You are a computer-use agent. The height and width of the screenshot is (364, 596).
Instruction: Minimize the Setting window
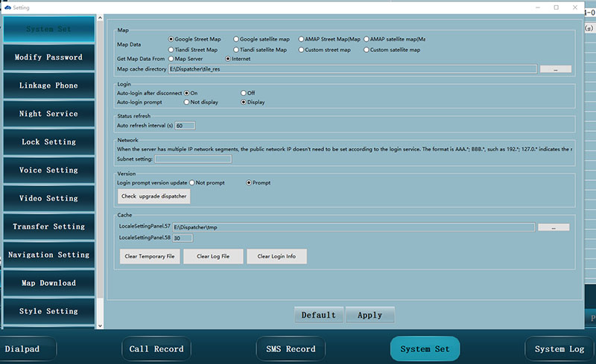[538, 7]
